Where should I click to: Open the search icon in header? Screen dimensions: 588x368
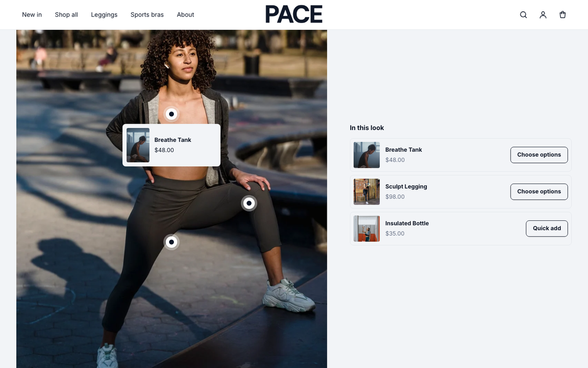(x=523, y=15)
